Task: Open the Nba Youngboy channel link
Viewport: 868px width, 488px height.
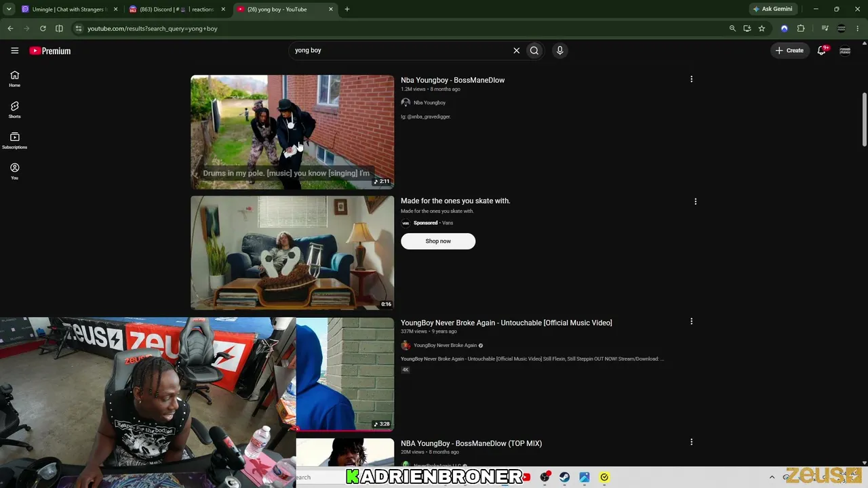Action: (429, 103)
